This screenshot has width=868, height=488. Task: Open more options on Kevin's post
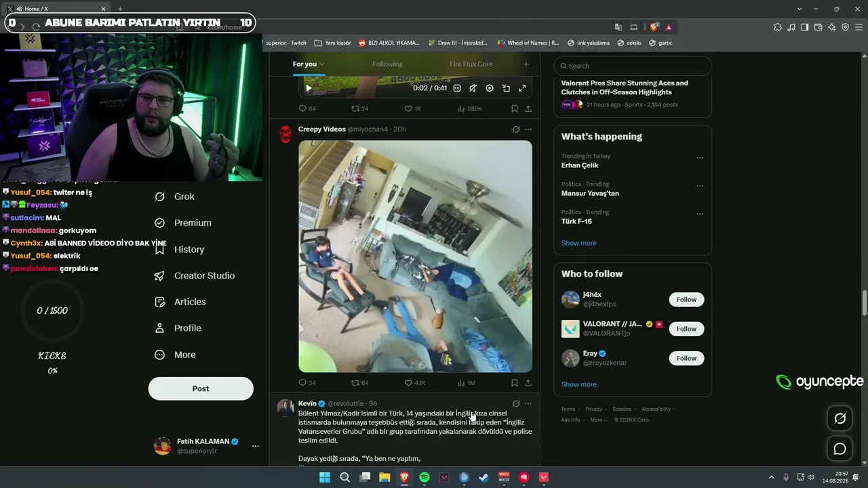[528, 403]
